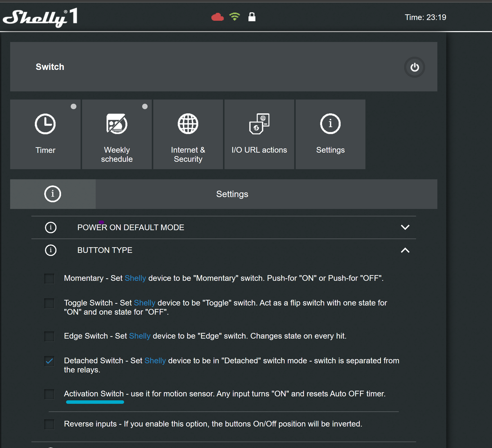492x448 pixels.
Task: Click the red cloud status icon
Action: tap(218, 17)
